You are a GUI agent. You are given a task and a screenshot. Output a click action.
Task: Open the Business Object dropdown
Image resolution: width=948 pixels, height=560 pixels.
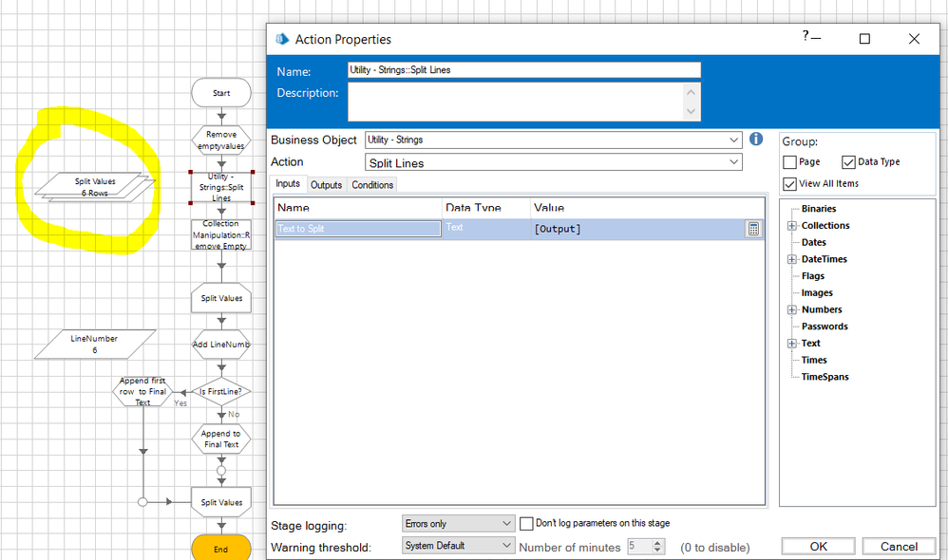(733, 140)
